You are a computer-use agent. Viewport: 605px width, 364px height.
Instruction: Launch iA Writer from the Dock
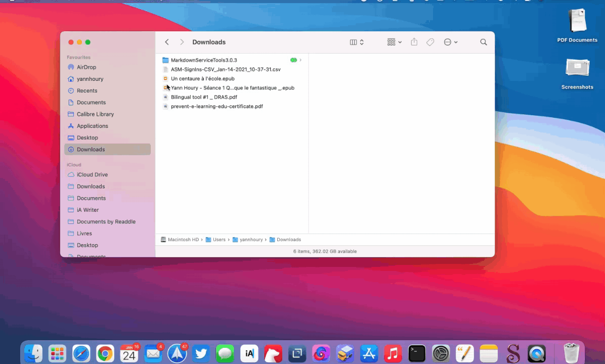tap(249, 353)
